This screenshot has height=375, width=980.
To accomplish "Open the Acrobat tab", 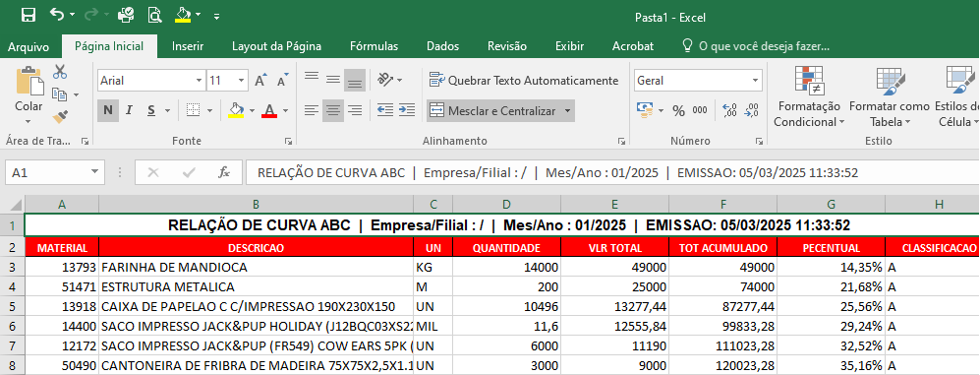I will [632, 46].
